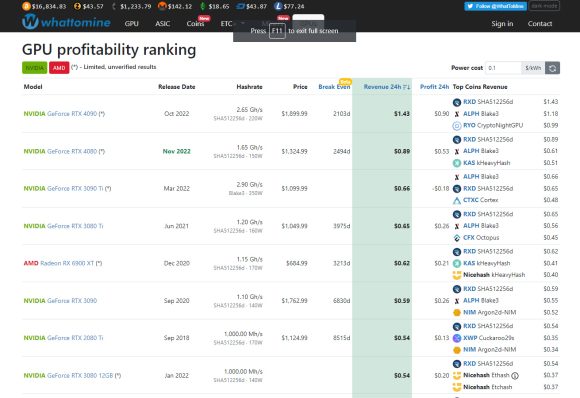
Task: Click the $1,899.99 price cell
Action: tap(294, 114)
